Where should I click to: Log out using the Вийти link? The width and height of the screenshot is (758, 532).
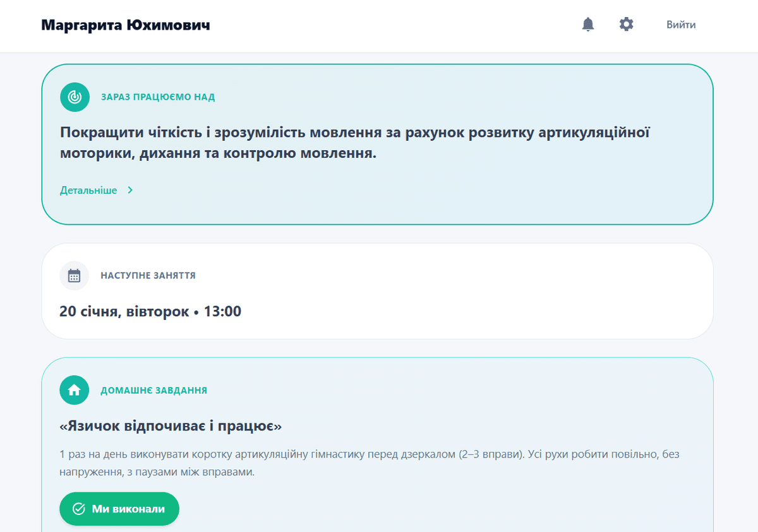pyautogui.click(x=680, y=25)
